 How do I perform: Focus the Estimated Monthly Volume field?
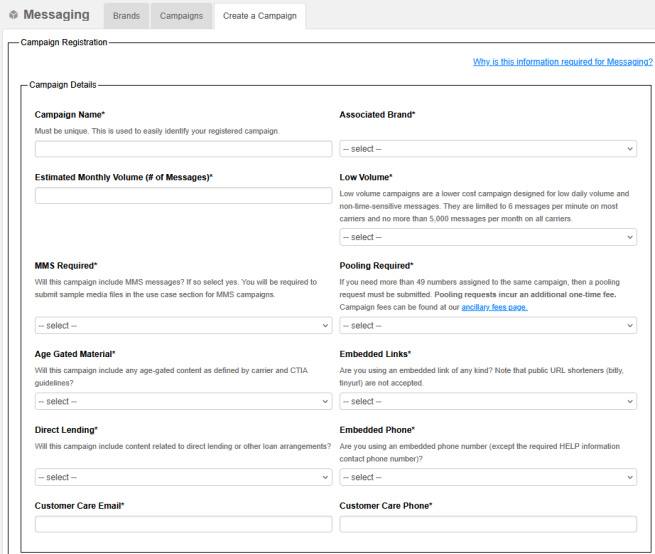point(183,196)
